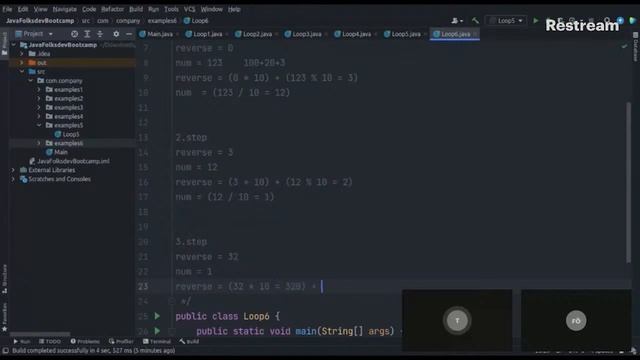The width and height of the screenshot is (640, 360).
Task: Hide the Project panel with minus icon
Action: (129, 34)
